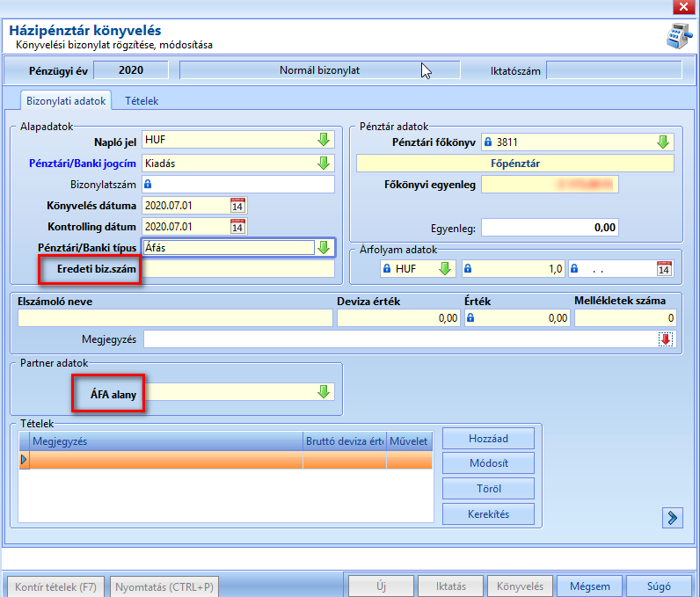
Task: Open the Pénztári/Banki jogcím dropdown arrow
Action: click(324, 163)
